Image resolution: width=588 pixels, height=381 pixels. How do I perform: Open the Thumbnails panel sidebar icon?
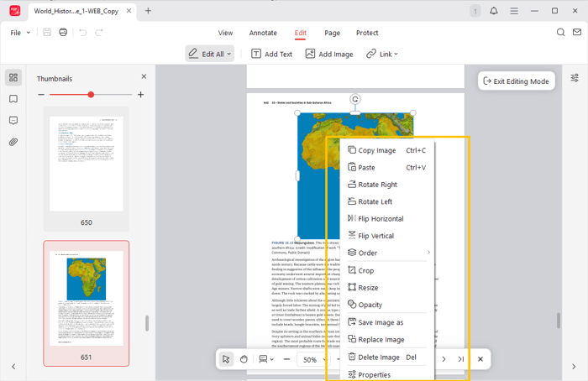(x=13, y=77)
